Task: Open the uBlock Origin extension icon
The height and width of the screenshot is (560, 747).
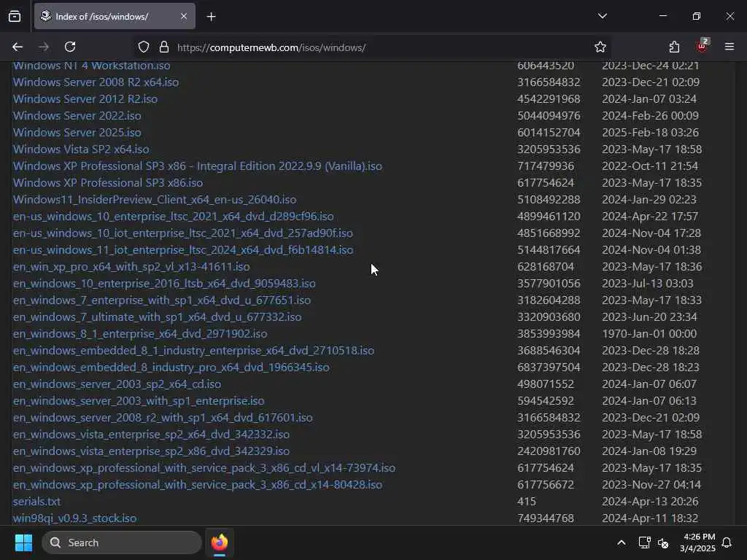Action: click(x=702, y=46)
